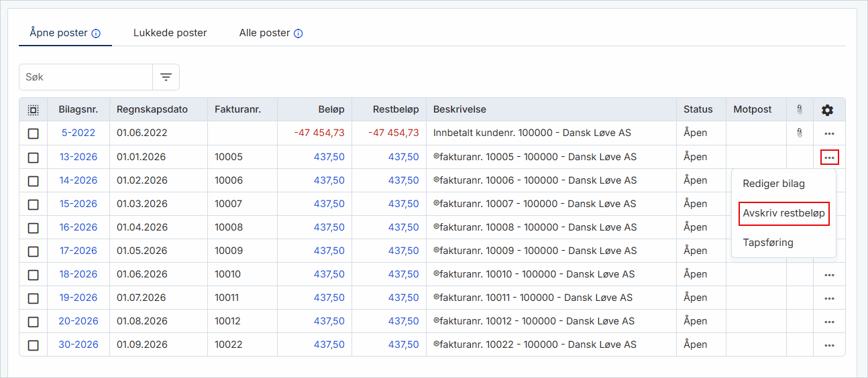Sort by Beløp column header
This screenshot has width=868, height=378.
point(331,109)
